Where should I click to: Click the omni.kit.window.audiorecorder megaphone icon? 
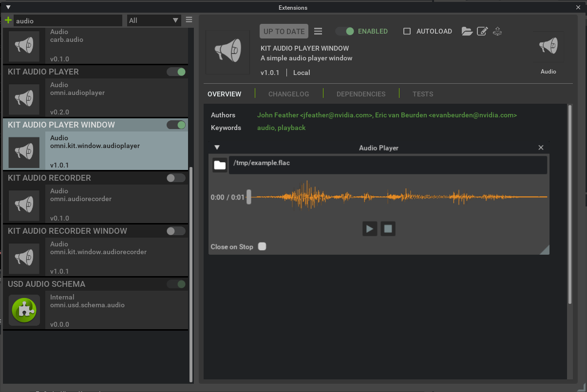(24, 258)
